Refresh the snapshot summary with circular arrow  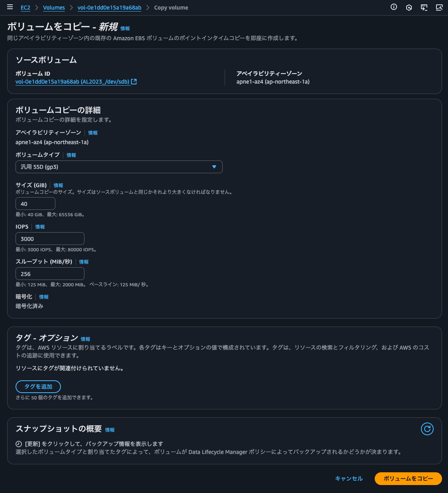pos(427,429)
